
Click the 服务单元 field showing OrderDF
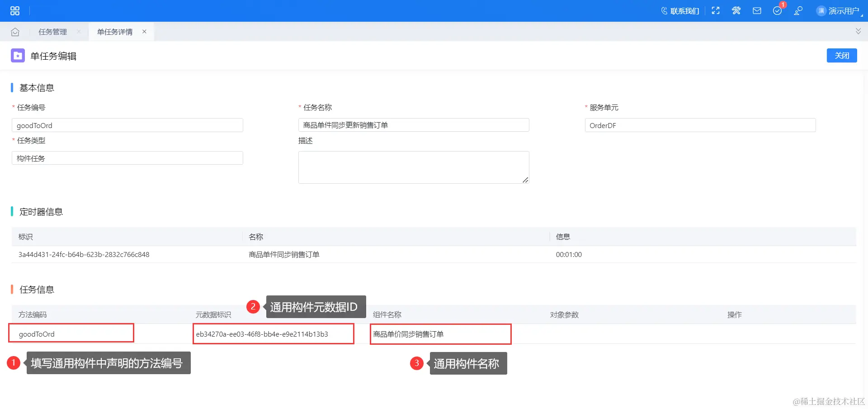pyautogui.click(x=700, y=125)
